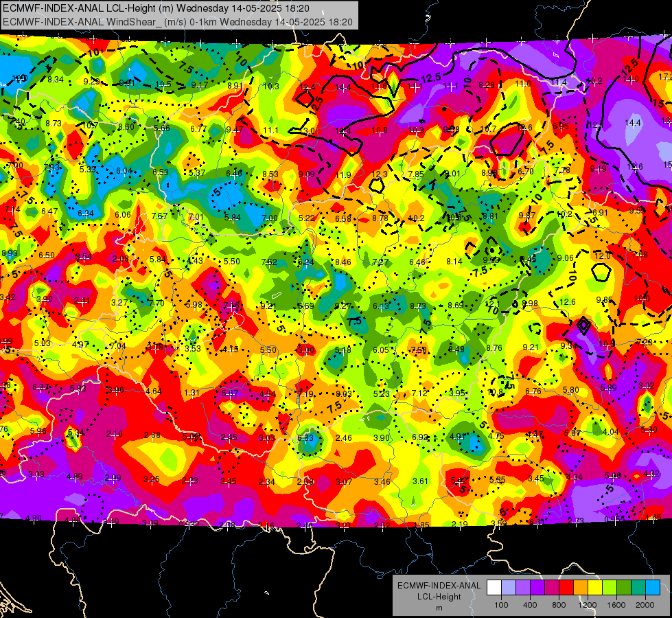Click the grid value 6.59
672x618 pixels.
pos(305,306)
